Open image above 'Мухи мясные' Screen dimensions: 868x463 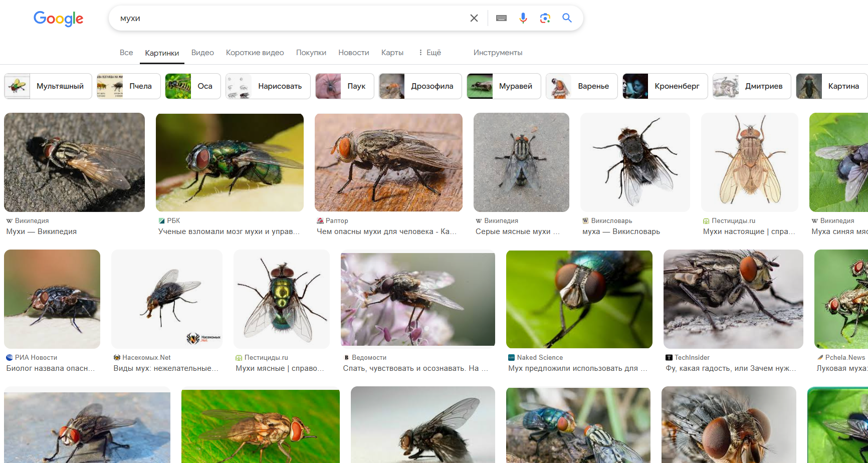click(282, 299)
